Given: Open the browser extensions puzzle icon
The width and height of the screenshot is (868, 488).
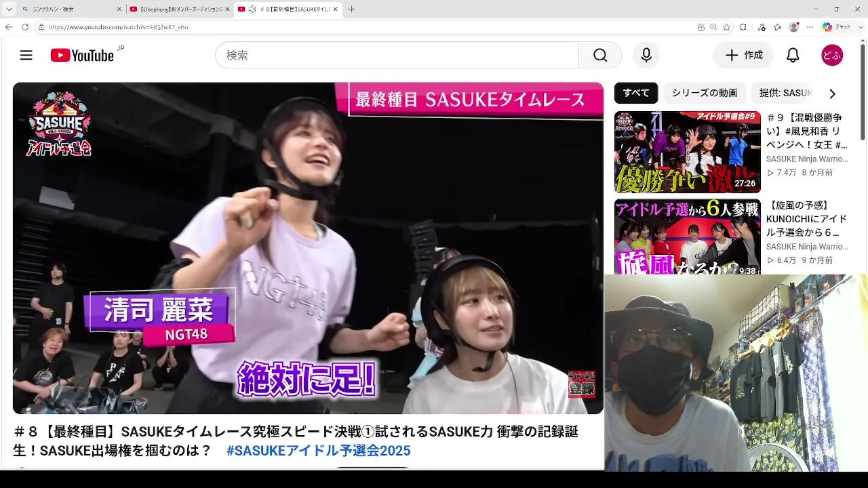Looking at the screenshot, I should [x=743, y=27].
